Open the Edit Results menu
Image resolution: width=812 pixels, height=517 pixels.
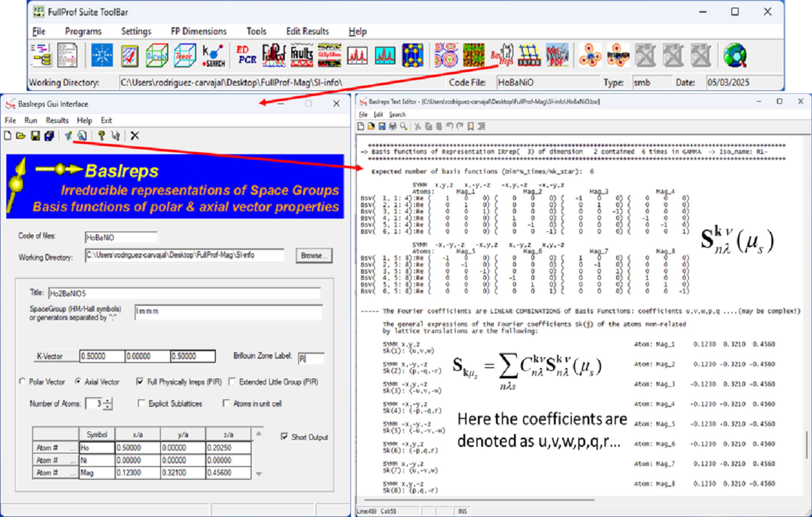point(307,31)
